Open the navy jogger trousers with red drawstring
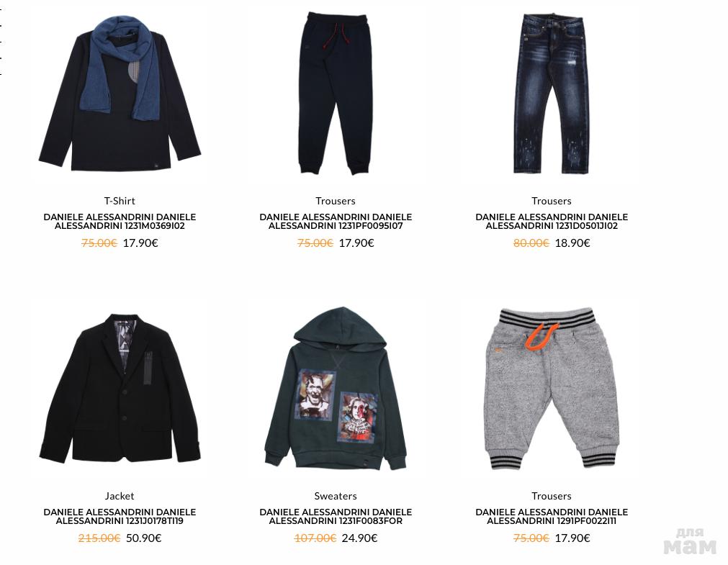This screenshot has width=728, height=565. click(x=336, y=94)
